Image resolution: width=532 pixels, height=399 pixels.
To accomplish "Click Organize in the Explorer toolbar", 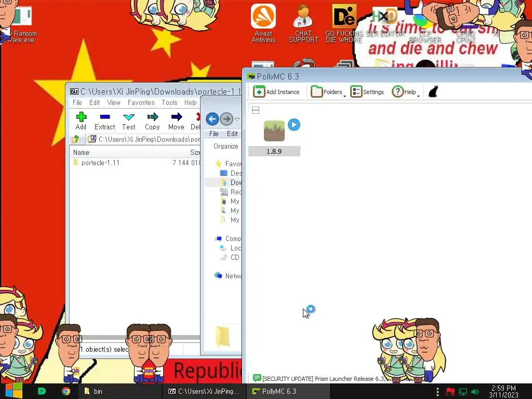I will pyautogui.click(x=226, y=146).
